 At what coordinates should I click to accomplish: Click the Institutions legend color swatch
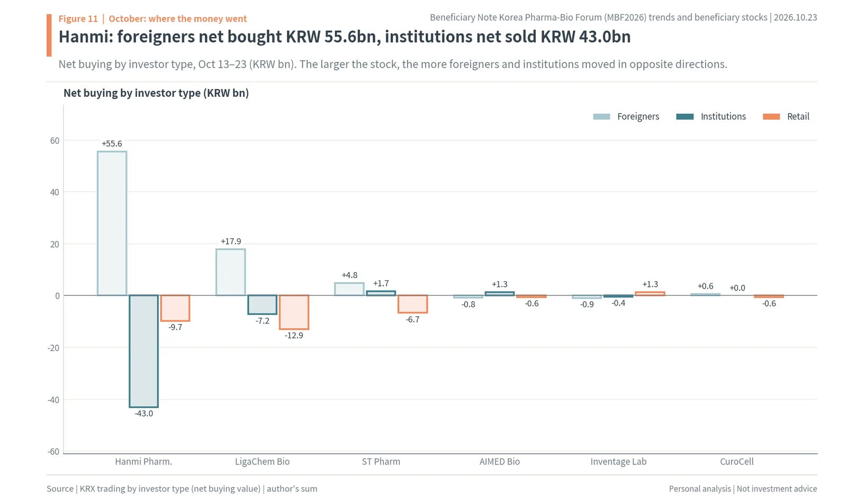685,116
